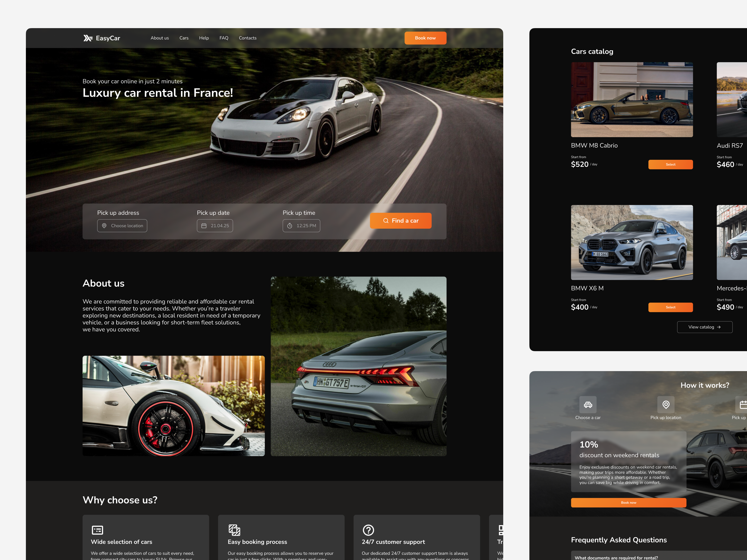The height and width of the screenshot is (560, 747).
Task: Click the calendar icon in date field
Action: click(204, 225)
